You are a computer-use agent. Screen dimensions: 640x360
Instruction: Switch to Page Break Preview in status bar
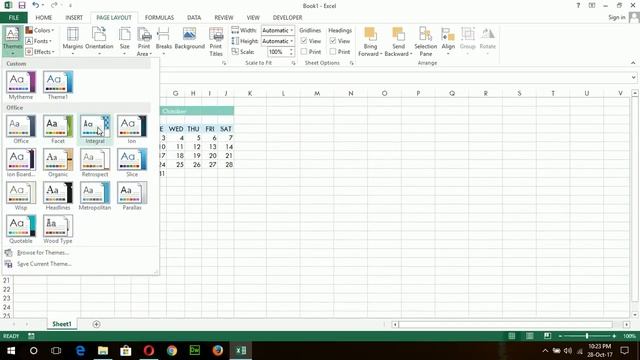click(x=547, y=336)
